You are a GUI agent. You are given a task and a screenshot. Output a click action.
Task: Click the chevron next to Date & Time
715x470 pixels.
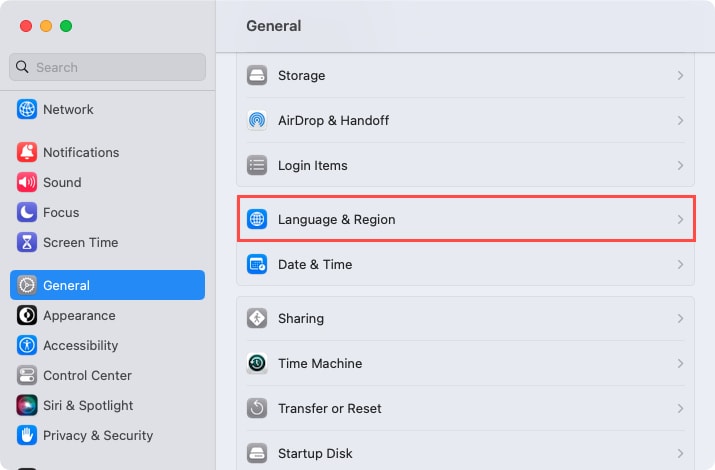pyautogui.click(x=680, y=265)
